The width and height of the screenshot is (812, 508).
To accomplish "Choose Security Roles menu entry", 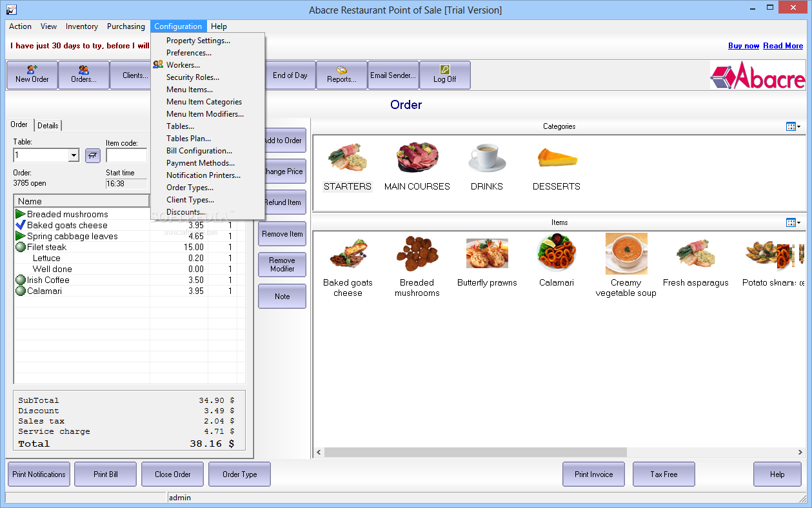I will pos(208,77).
